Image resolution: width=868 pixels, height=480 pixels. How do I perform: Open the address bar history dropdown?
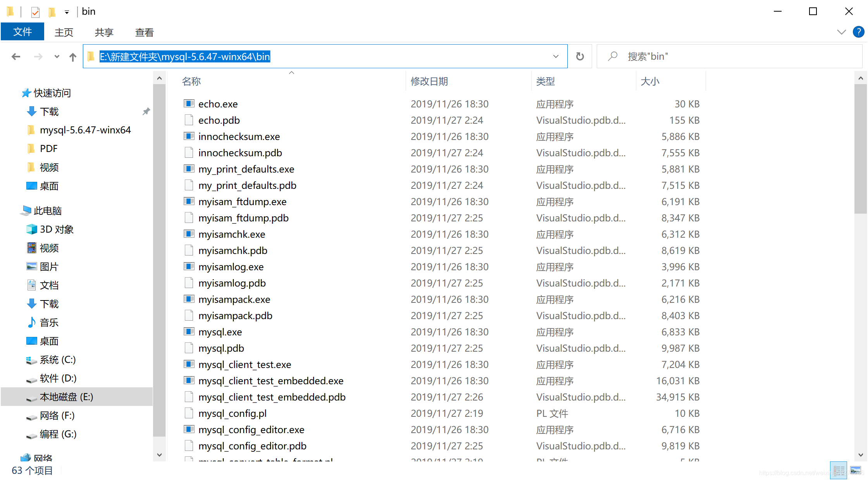point(556,57)
